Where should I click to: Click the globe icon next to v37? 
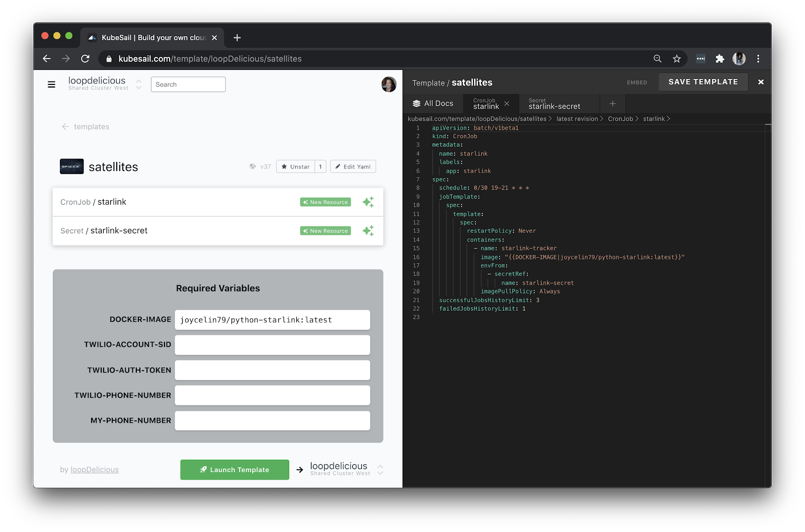coord(253,166)
